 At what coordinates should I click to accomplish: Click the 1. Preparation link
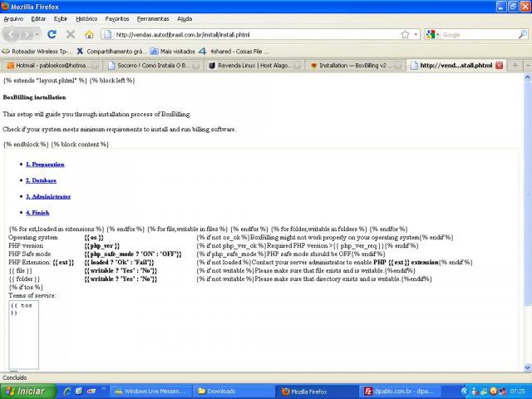(45, 165)
